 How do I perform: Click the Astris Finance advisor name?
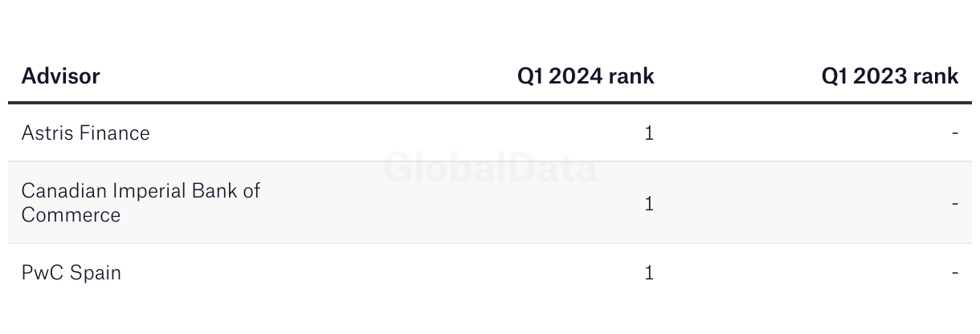pyautogui.click(x=85, y=132)
